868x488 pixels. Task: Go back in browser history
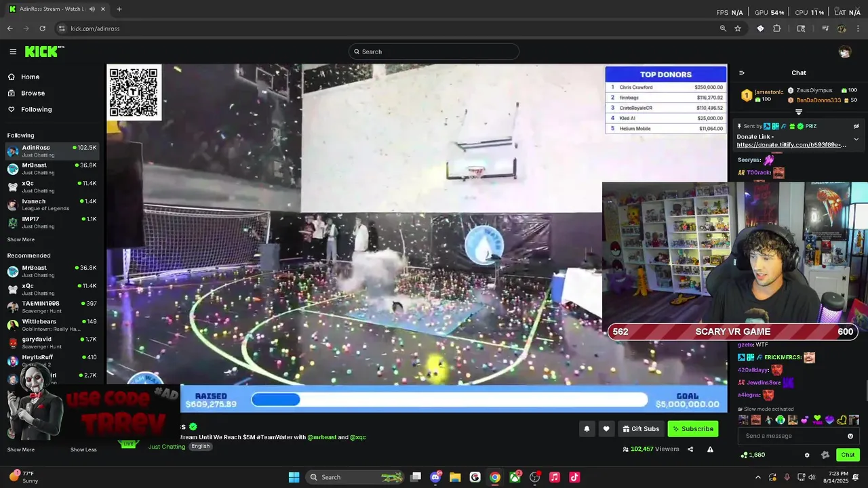(9, 28)
